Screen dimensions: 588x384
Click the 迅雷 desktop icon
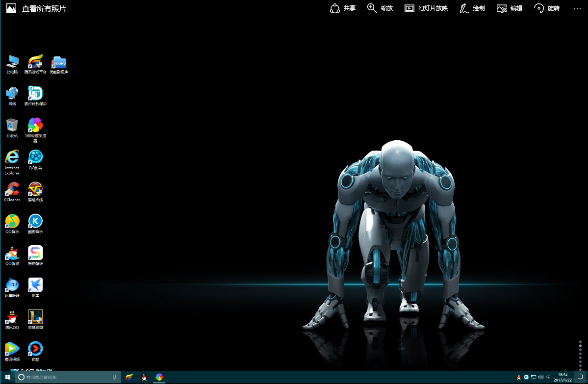35,285
